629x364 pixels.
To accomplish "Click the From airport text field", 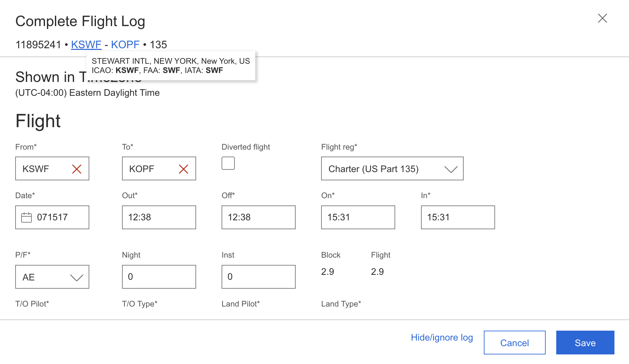I will 43,169.
